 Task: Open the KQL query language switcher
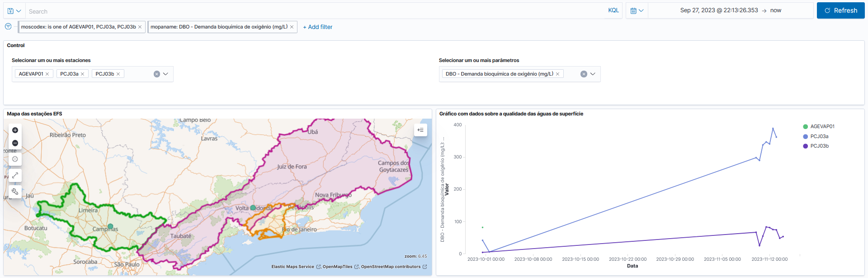pyautogui.click(x=613, y=10)
